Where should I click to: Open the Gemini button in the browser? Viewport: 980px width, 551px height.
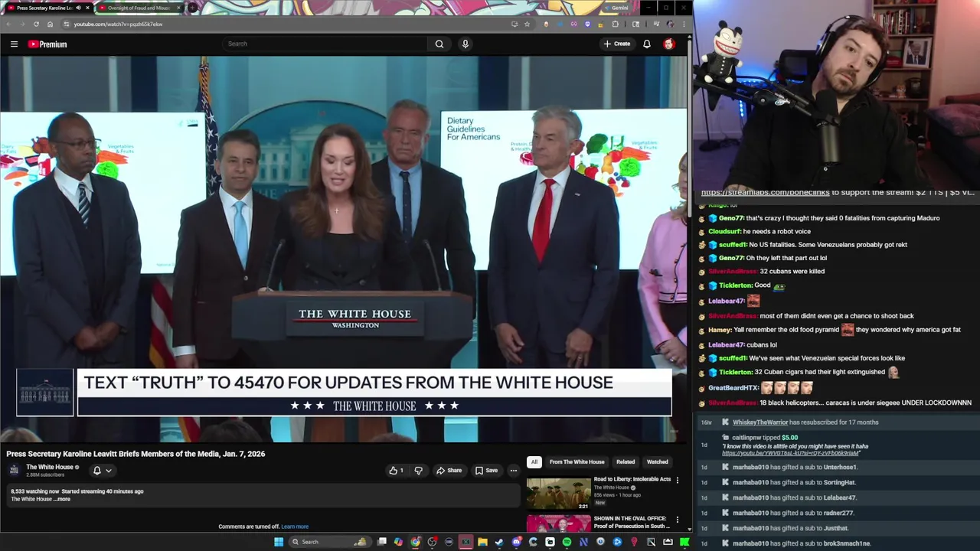coord(616,8)
